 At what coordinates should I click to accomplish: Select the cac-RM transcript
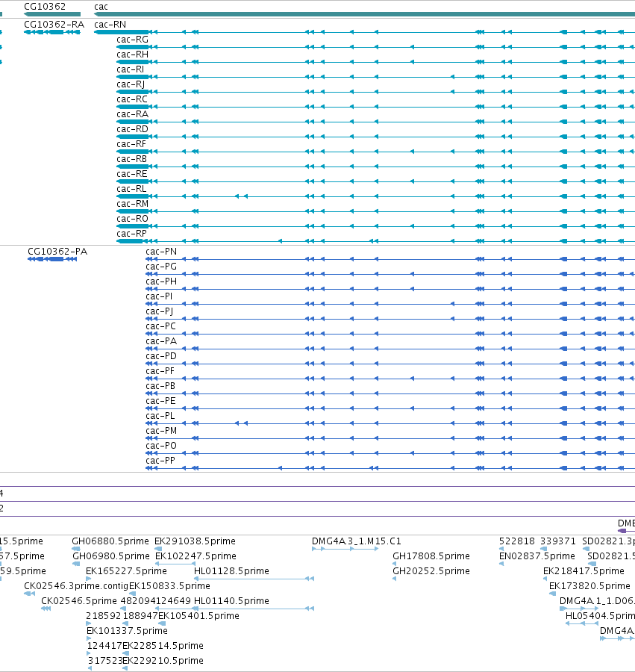[132, 204]
